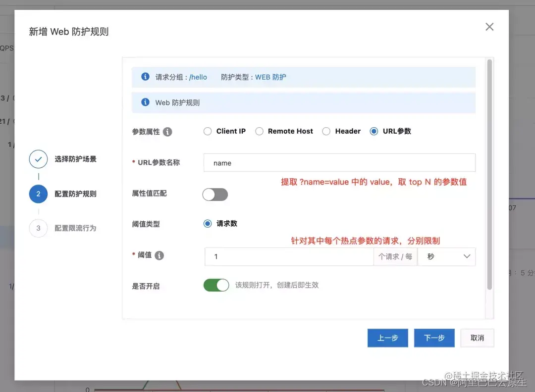Select the Client IP radio option

(208, 131)
